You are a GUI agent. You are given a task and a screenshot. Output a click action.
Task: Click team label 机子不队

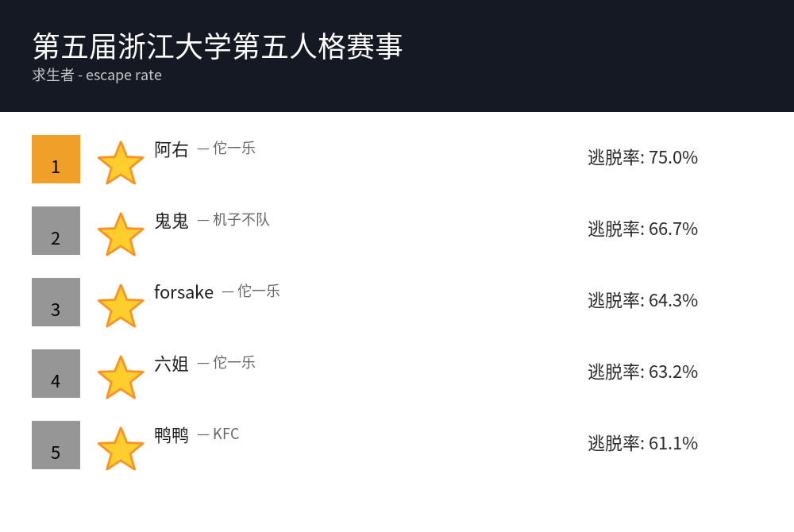click(241, 219)
